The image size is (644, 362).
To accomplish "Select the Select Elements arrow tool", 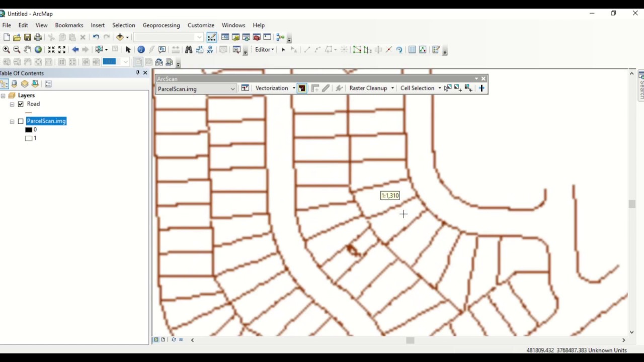I will (128, 49).
